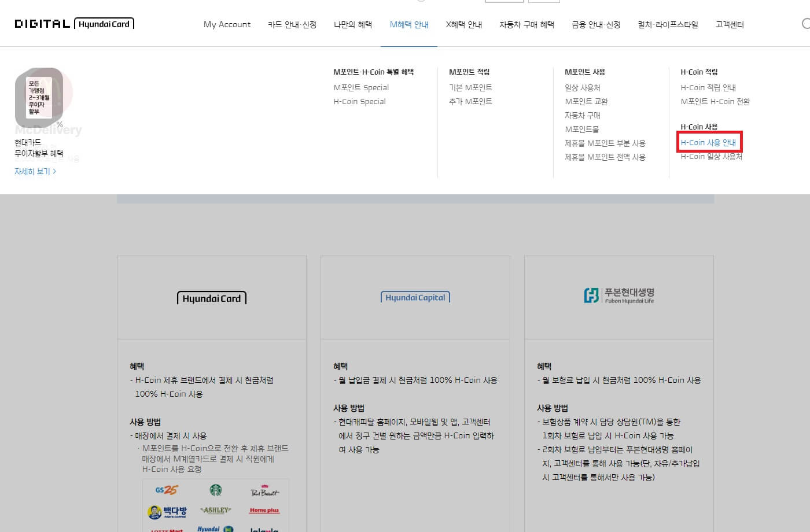810x532 pixels.
Task: Click the GS25 brand logo
Action: tap(167, 490)
